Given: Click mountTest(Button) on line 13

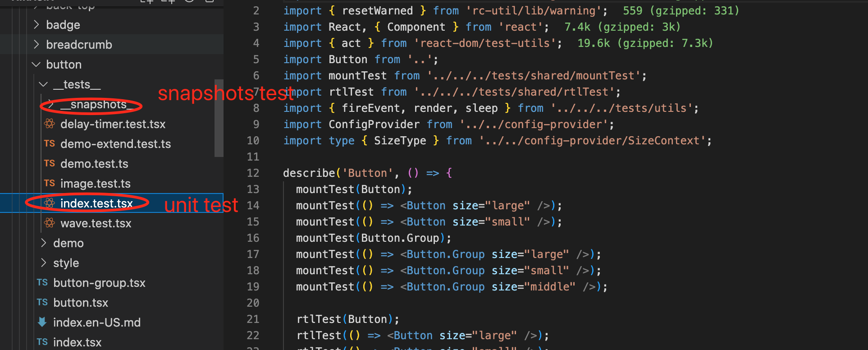Looking at the screenshot, I should tap(351, 189).
